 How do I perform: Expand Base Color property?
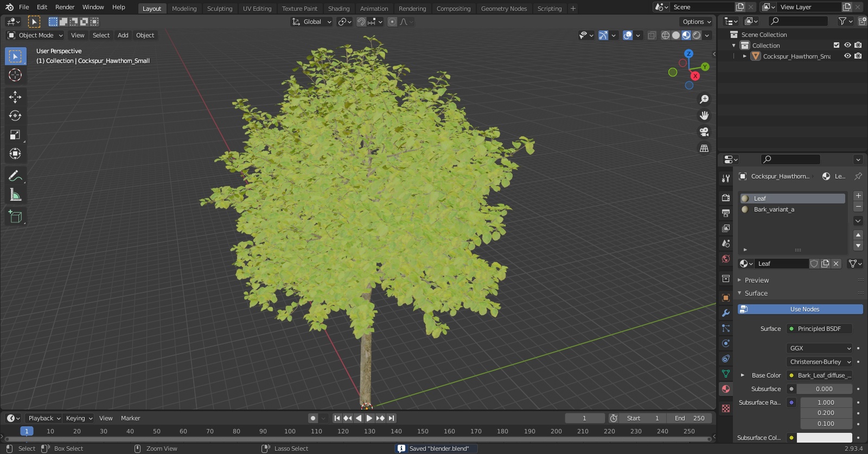click(x=743, y=375)
